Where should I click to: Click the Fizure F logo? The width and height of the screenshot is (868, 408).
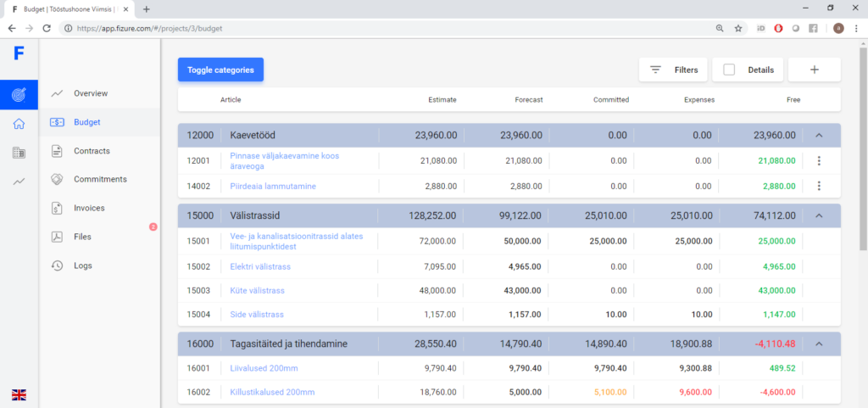19,53
